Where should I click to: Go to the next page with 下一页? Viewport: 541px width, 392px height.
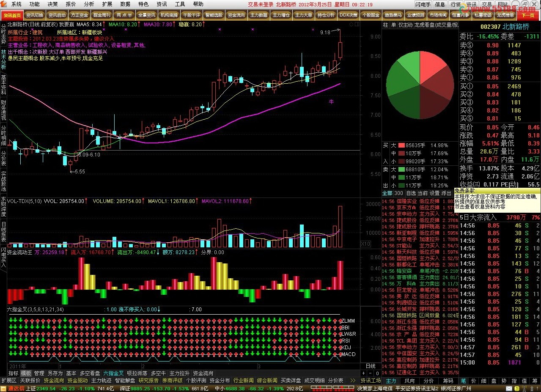[528, 15]
